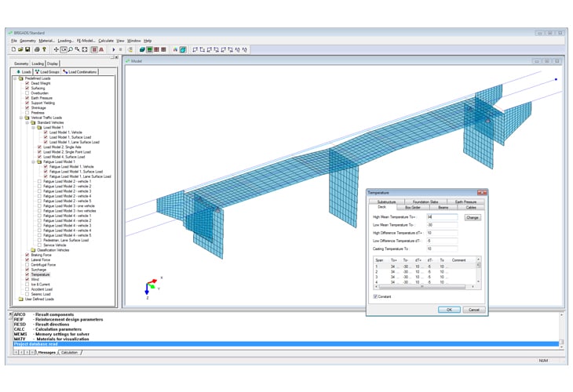Viewport: 573px width, 392px height.
Task: Check the Overburden load checkbox
Action: (27, 93)
